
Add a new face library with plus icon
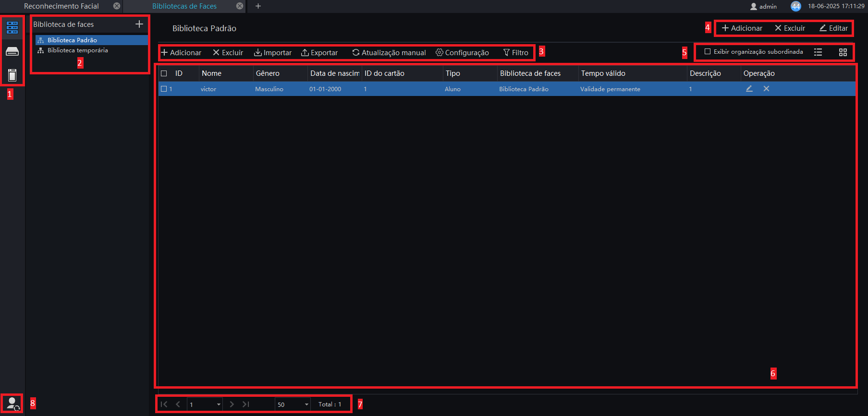click(x=139, y=24)
